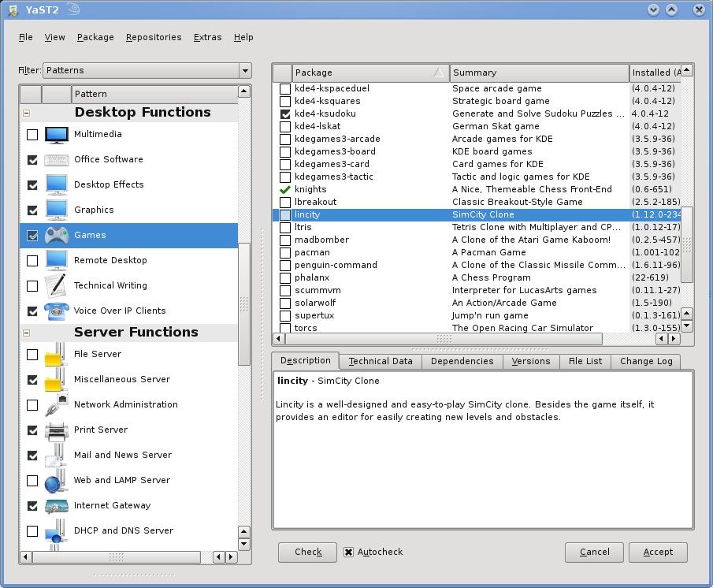Click the Technical Writing pen icon

click(x=56, y=286)
